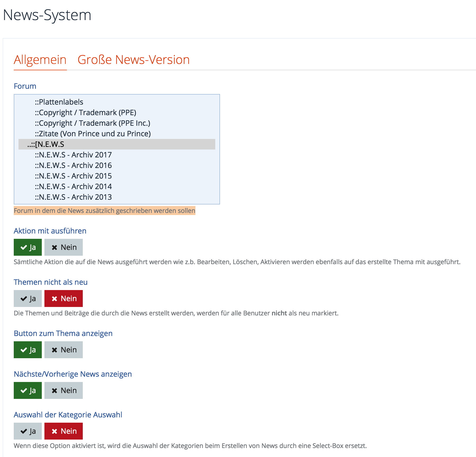Screen dimensions: 476x457
Task: Set Themen nicht als neu to Ja
Action: pos(28,299)
